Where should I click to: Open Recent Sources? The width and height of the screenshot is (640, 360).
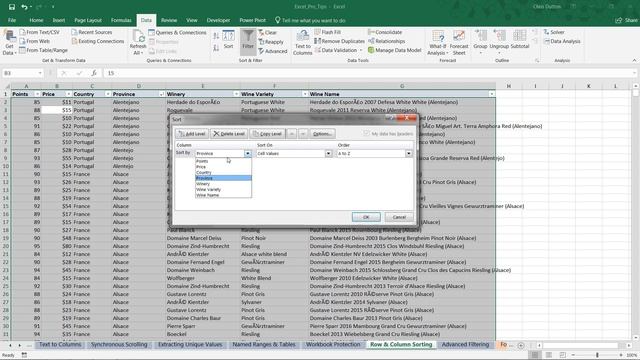point(92,32)
